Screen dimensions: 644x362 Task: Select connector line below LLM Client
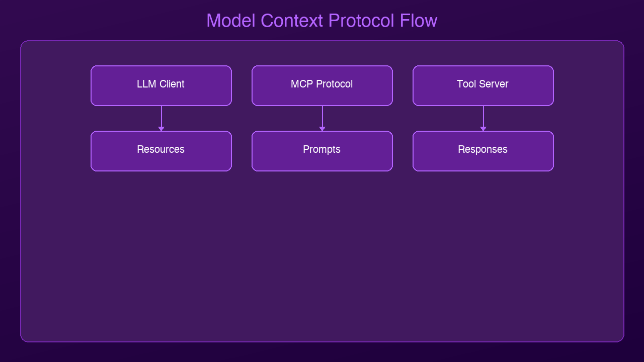point(161,116)
